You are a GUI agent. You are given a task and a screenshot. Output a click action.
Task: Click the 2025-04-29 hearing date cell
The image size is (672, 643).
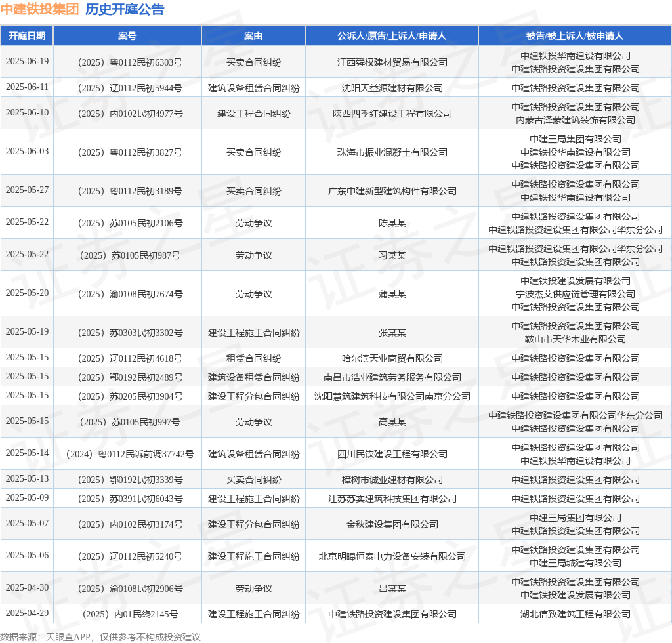27,613
